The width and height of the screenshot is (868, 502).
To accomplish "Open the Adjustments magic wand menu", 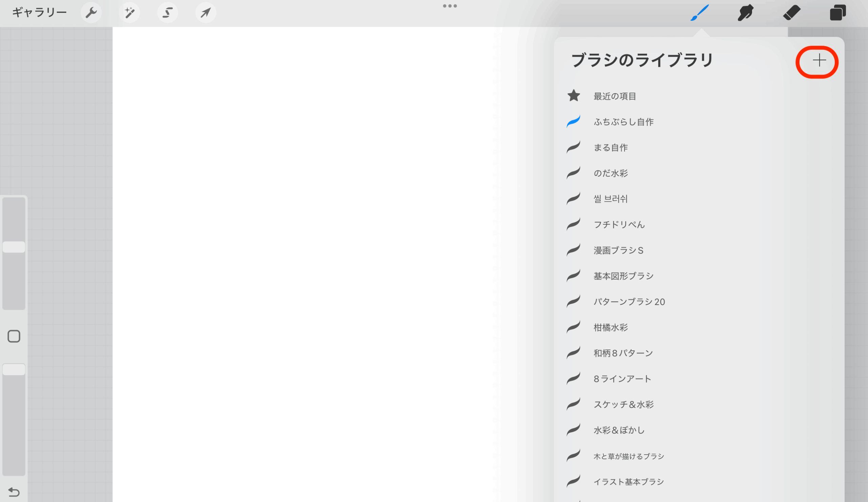I will point(129,13).
